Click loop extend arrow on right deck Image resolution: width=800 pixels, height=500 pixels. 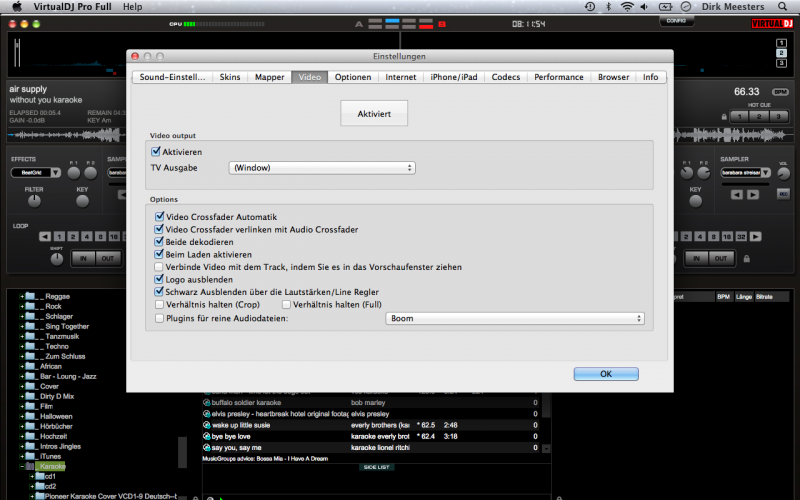pyautogui.click(x=755, y=237)
